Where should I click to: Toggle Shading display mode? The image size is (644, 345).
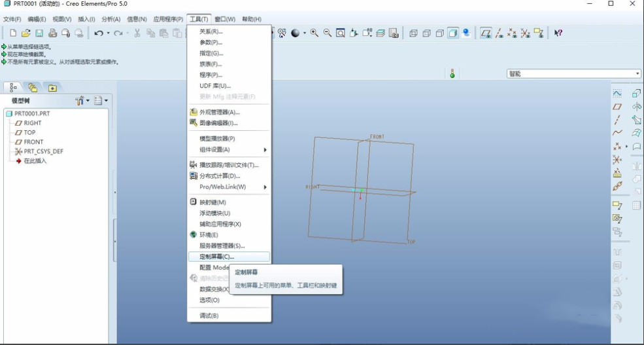pos(453,33)
